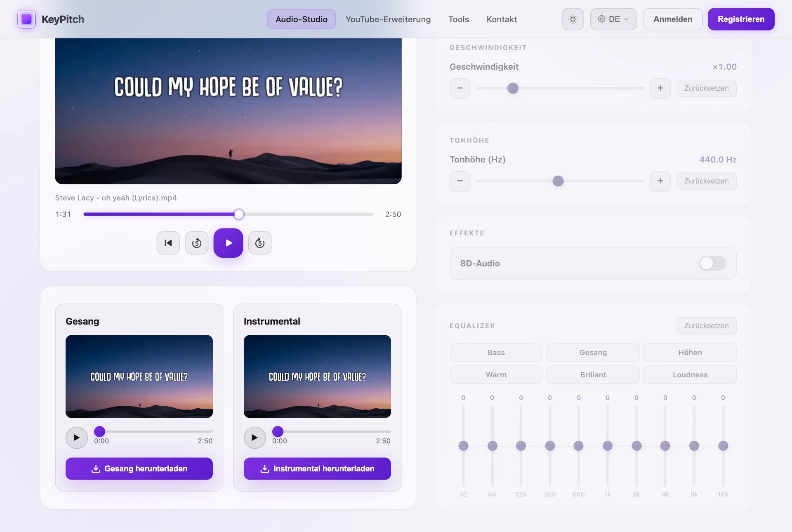Reset Tonhöhe with Zurücksetzen

tap(706, 181)
